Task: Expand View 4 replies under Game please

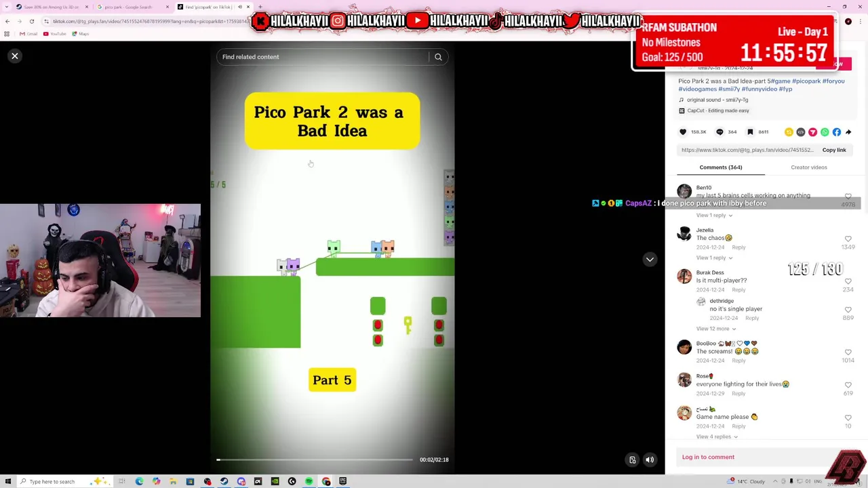Action: pyautogui.click(x=717, y=437)
